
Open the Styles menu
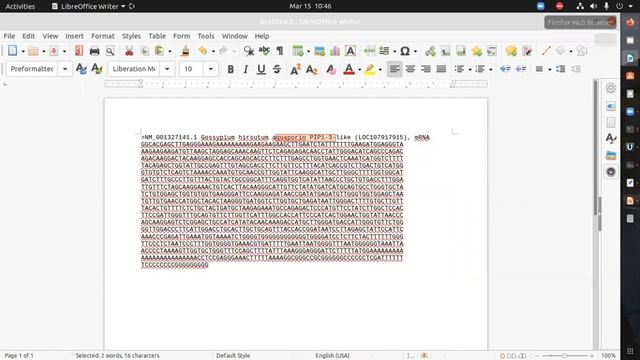point(131,36)
